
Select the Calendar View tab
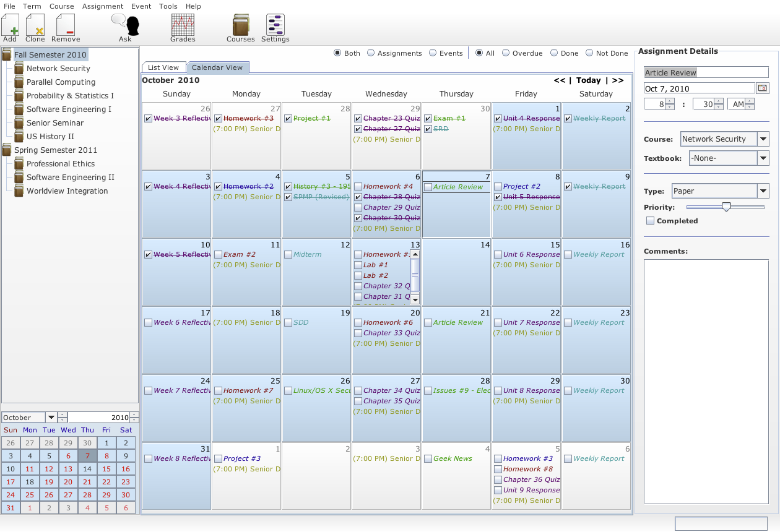coord(217,67)
